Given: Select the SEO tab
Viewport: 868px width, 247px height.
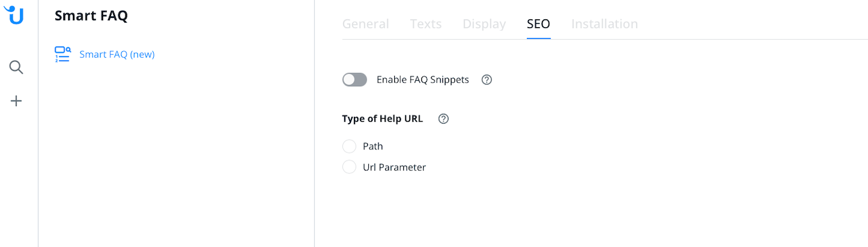Looking at the screenshot, I should [538, 24].
